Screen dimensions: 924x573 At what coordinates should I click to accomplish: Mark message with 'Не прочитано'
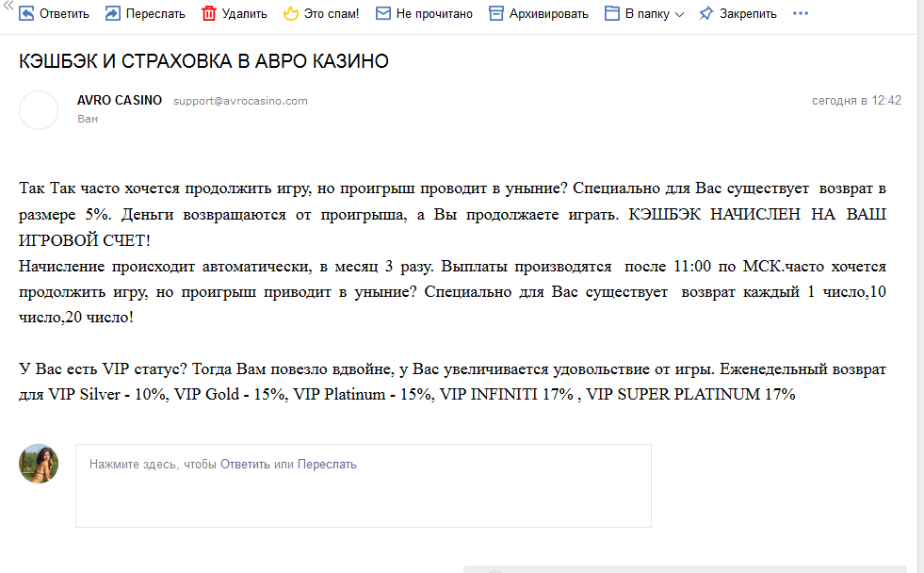434,14
